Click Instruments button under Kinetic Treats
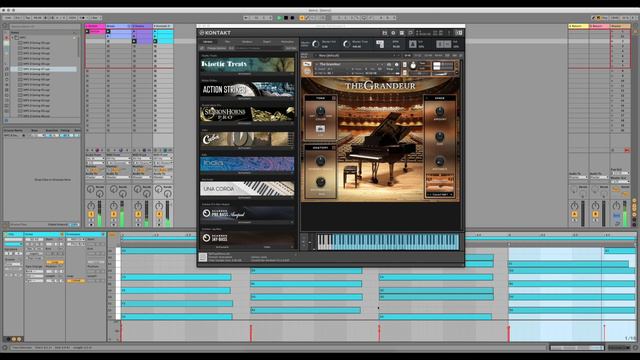This screenshot has width=640, height=360. tap(245, 74)
